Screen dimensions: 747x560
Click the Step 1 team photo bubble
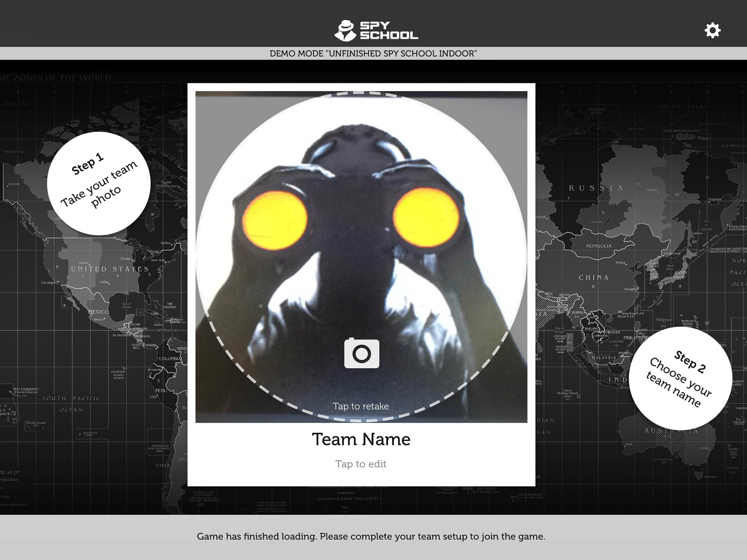[x=99, y=183]
